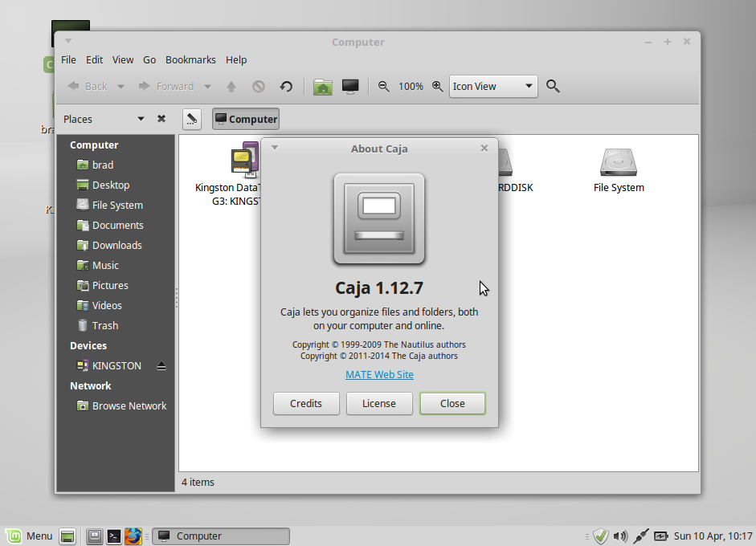Open Documents in the sidebar
Screen dimensions: 756x546
[116, 225]
